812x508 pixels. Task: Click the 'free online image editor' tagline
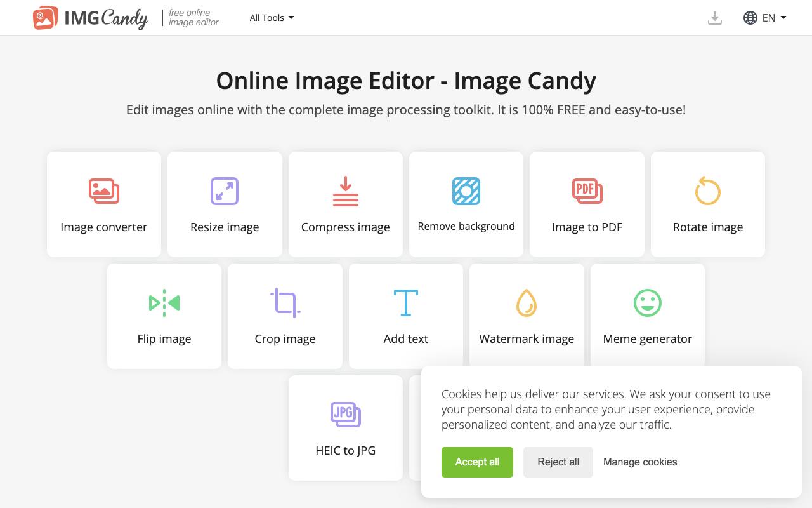coord(193,18)
